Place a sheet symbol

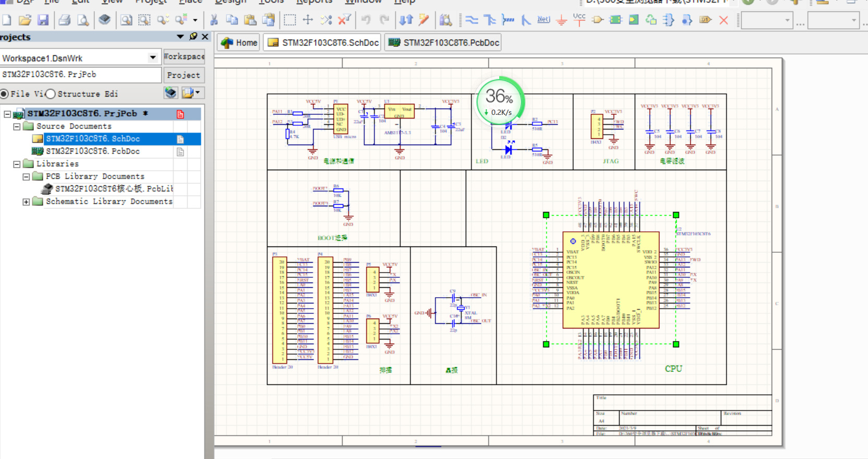click(616, 20)
